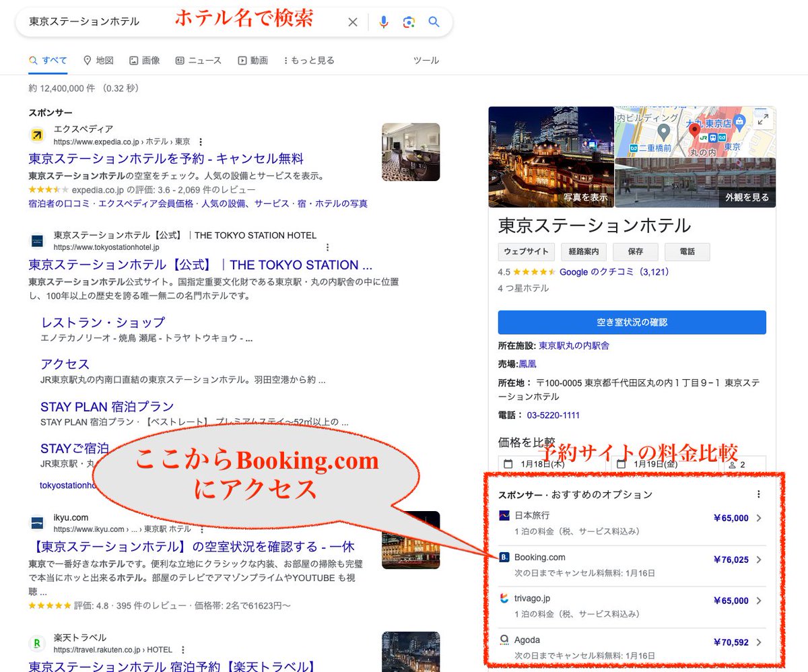
Task: Open the Booking.com ¥76,025 offer chevron
Action: point(759,560)
